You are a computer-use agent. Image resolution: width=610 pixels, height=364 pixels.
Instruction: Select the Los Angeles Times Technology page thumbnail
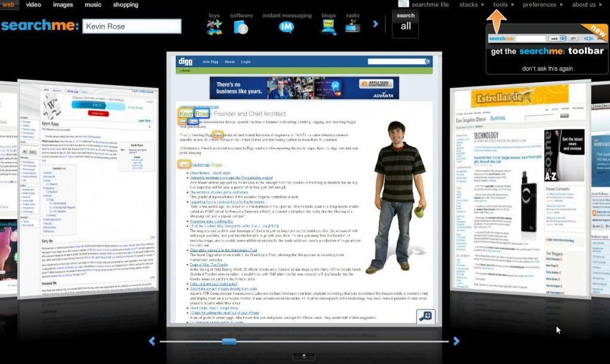tap(520, 190)
